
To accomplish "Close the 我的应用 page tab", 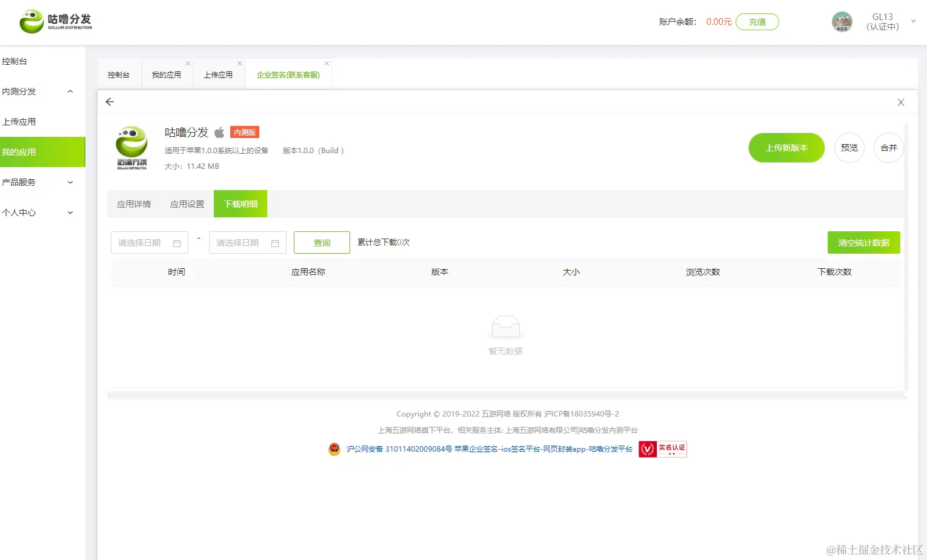I will click(188, 64).
